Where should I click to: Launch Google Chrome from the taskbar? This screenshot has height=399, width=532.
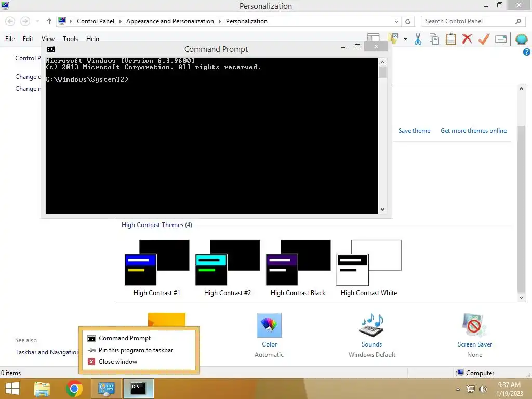(74, 389)
